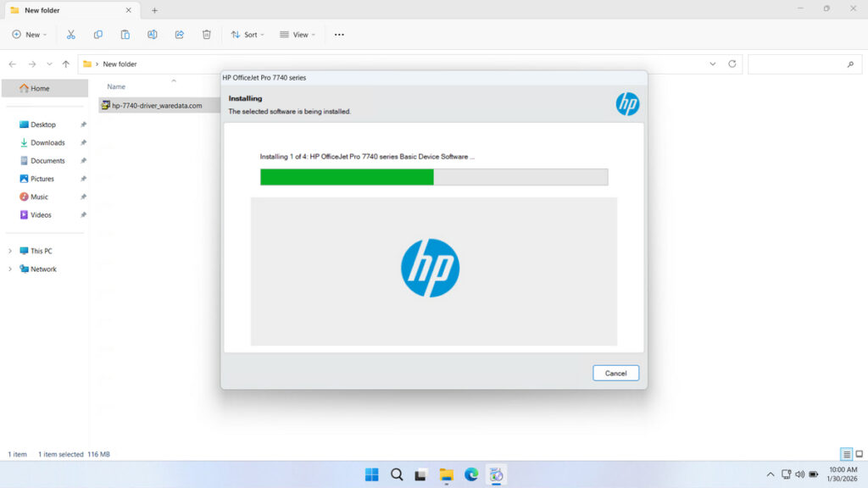Click the Refresh icon in the address bar
This screenshot has height=488, width=868.
tap(731, 64)
